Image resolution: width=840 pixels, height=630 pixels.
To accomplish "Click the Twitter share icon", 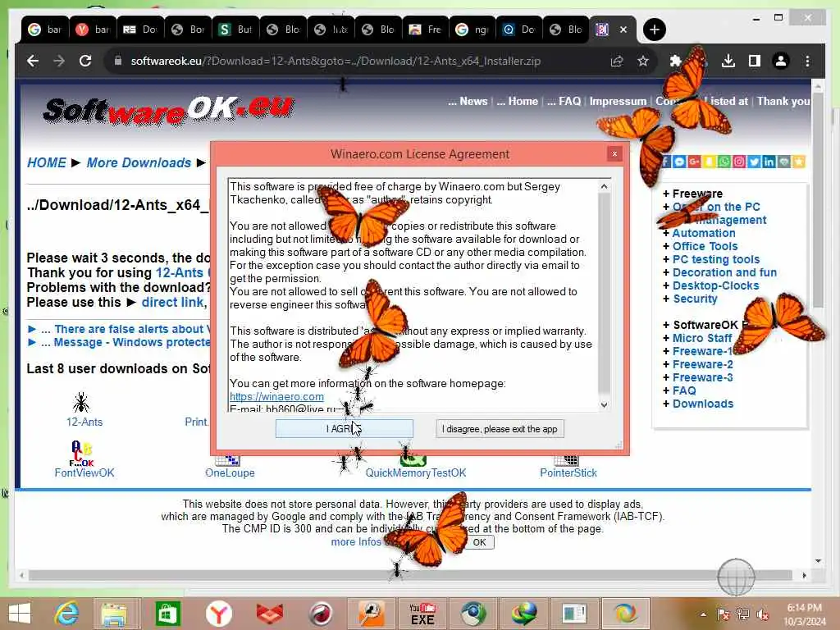I will pyautogui.click(x=755, y=162).
